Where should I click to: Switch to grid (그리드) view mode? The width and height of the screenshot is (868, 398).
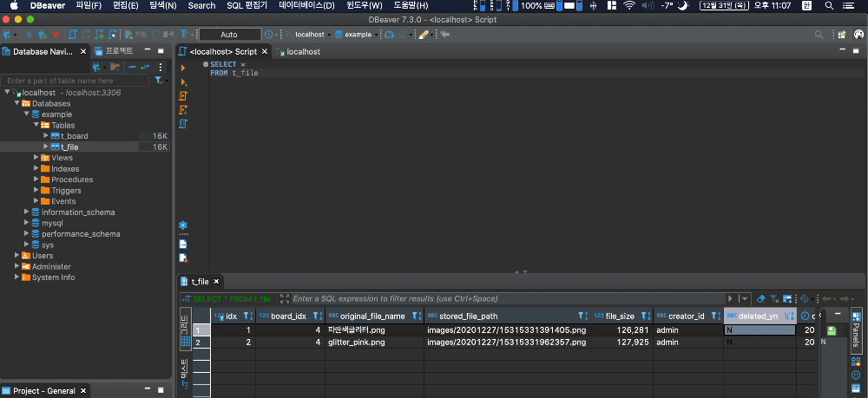click(x=186, y=328)
